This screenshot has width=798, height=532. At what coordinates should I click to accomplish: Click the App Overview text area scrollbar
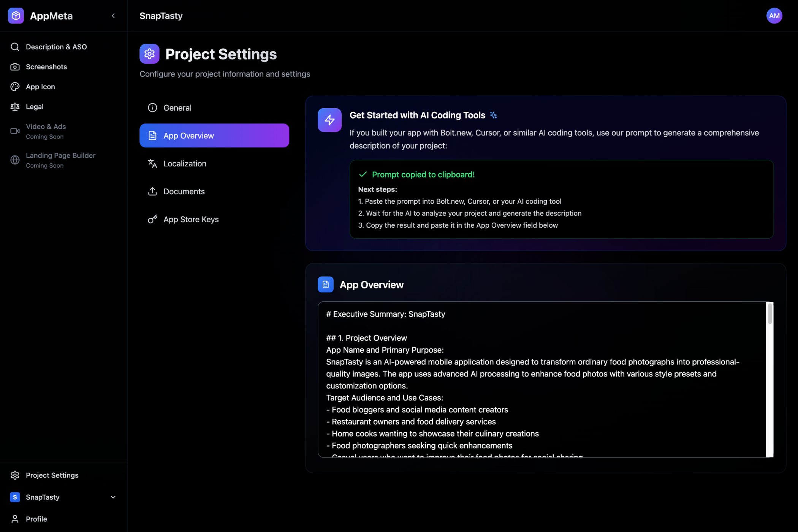point(770,314)
